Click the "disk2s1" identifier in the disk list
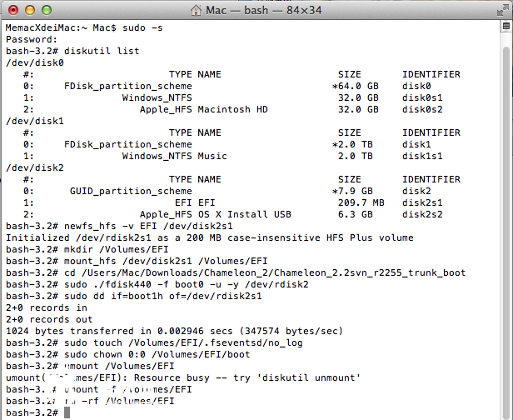513x420 pixels. coord(426,202)
